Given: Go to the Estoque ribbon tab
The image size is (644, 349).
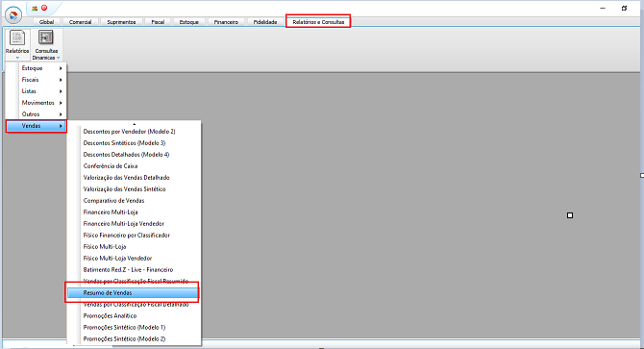Looking at the screenshot, I should coord(189,22).
